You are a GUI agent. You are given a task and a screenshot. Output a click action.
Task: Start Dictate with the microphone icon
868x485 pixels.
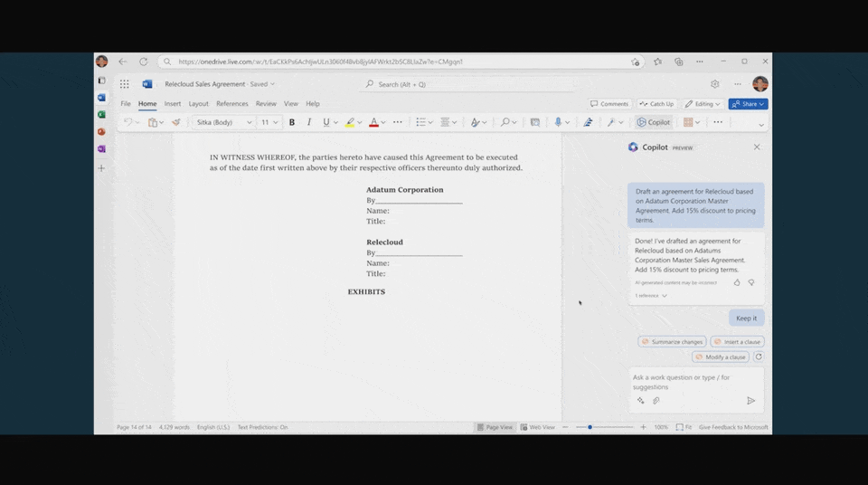pyautogui.click(x=558, y=122)
